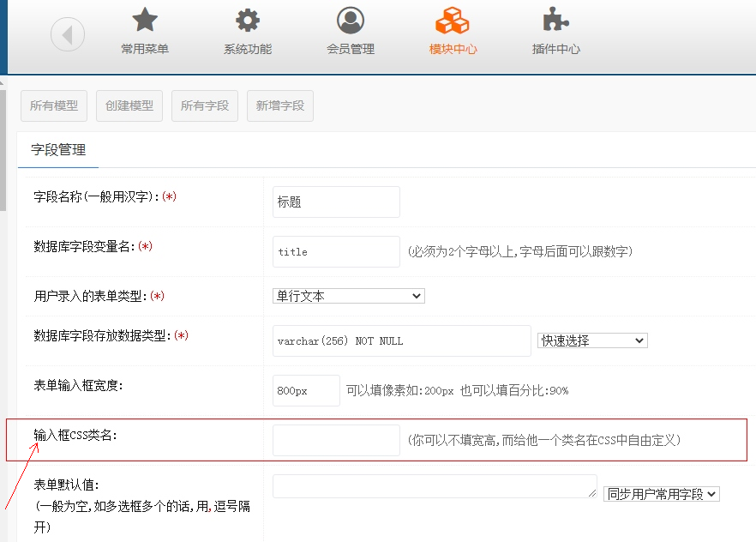Open the 同步用户常用字段 dropdown
Viewport: 756px width, 542px height.
[661, 494]
